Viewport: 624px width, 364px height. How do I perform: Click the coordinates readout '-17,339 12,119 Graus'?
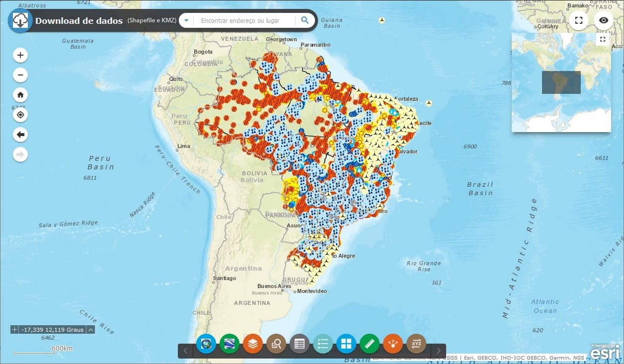pyautogui.click(x=52, y=329)
